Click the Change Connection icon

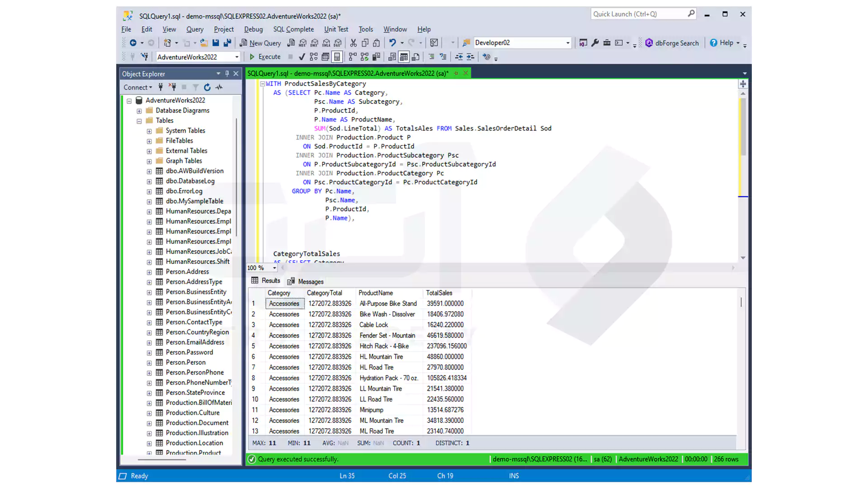tap(144, 57)
